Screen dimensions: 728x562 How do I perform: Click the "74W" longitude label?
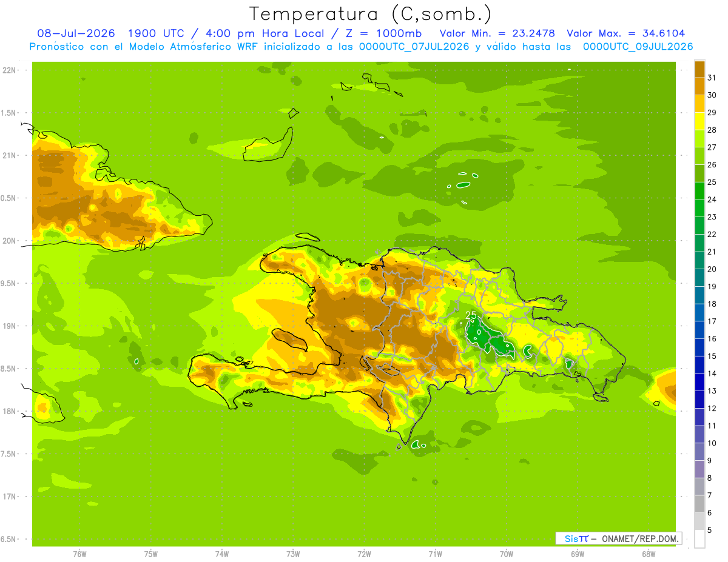(x=222, y=554)
